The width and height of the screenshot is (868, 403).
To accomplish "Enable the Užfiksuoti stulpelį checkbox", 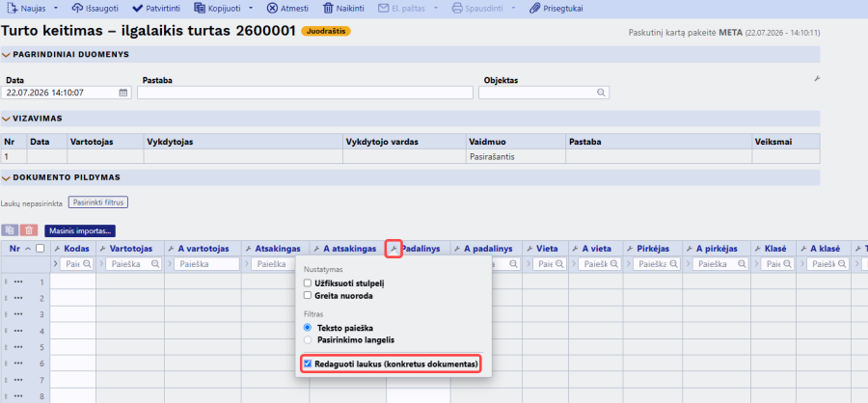I will point(308,283).
